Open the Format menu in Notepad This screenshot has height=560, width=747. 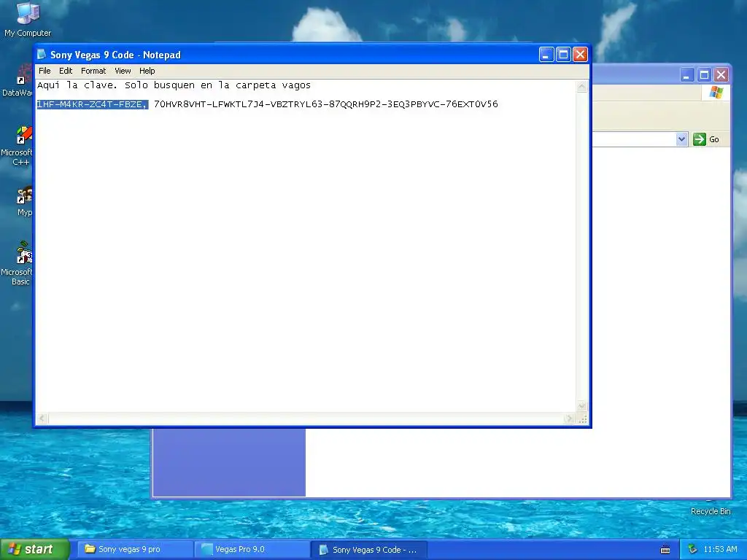click(x=93, y=71)
